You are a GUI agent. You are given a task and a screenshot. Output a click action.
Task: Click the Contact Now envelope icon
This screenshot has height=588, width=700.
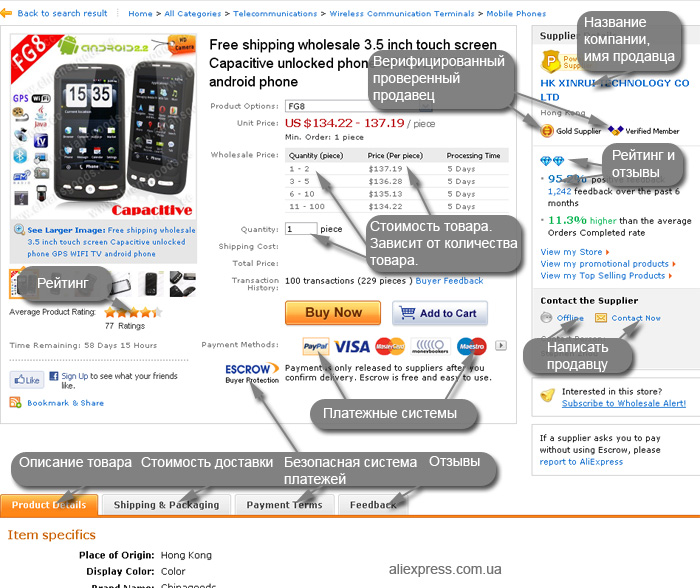point(601,318)
